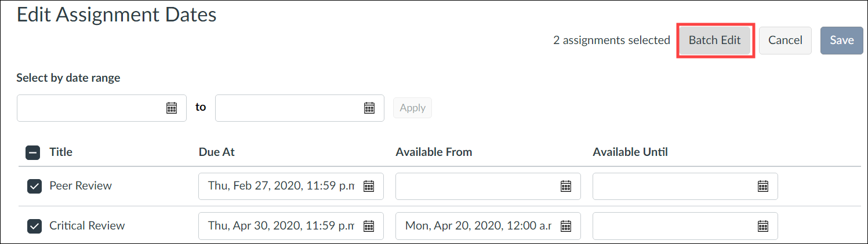Viewport: 868px width, 244px height.
Task: Uncheck the Peer Review assignment checkbox
Action: tap(34, 187)
